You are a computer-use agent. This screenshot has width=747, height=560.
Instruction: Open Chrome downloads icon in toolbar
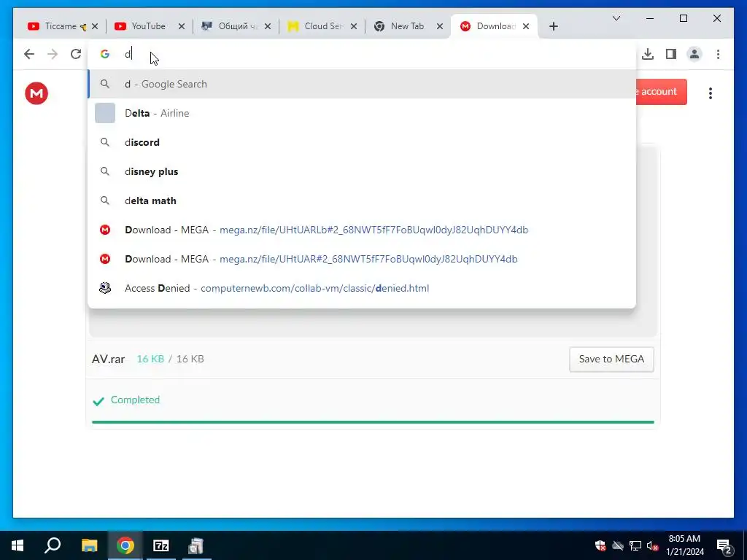pos(648,54)
